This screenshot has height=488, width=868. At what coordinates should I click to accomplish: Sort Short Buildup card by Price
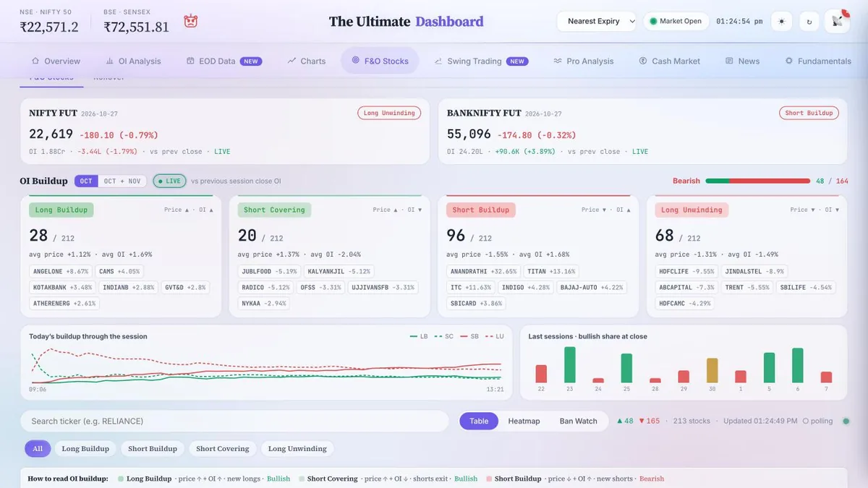tap(594, 210)
